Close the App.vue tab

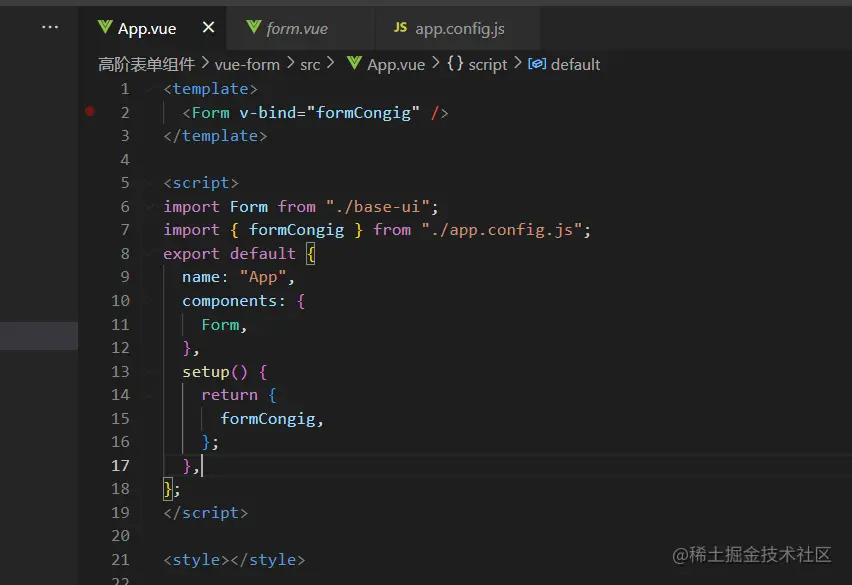(x=208, y=27)
